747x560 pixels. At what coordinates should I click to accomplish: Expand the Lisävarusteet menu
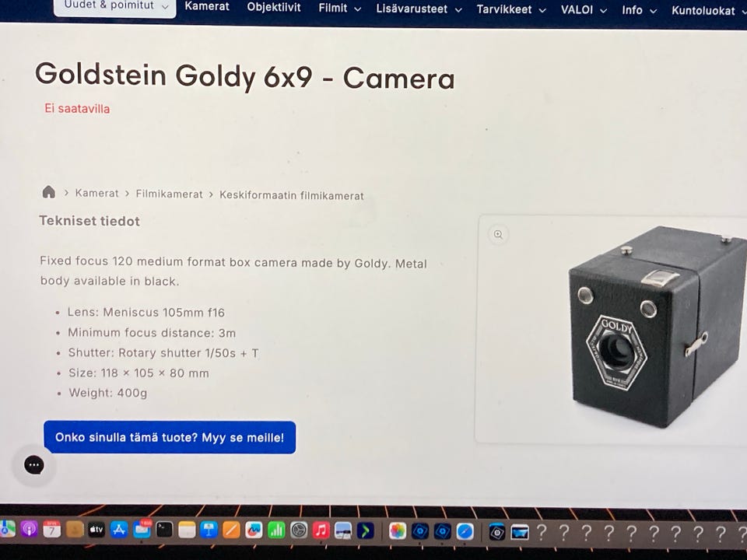419,9
